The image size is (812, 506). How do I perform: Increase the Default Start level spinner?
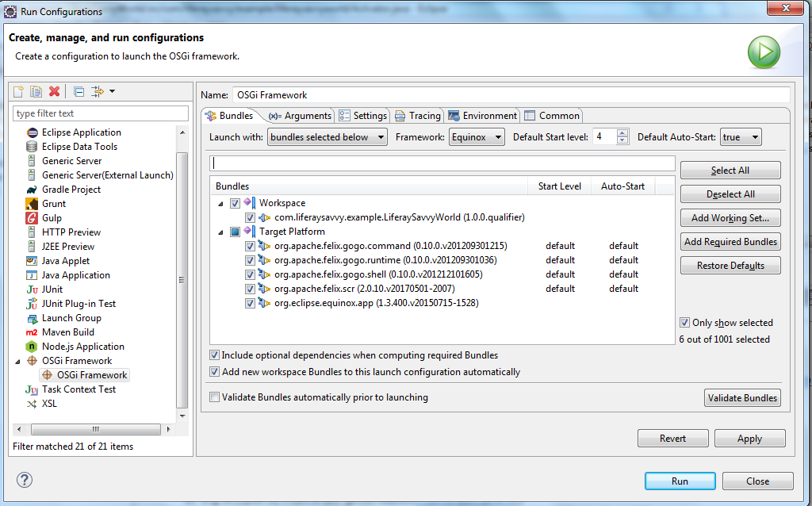pyautogui.click(x=622, y=133)
